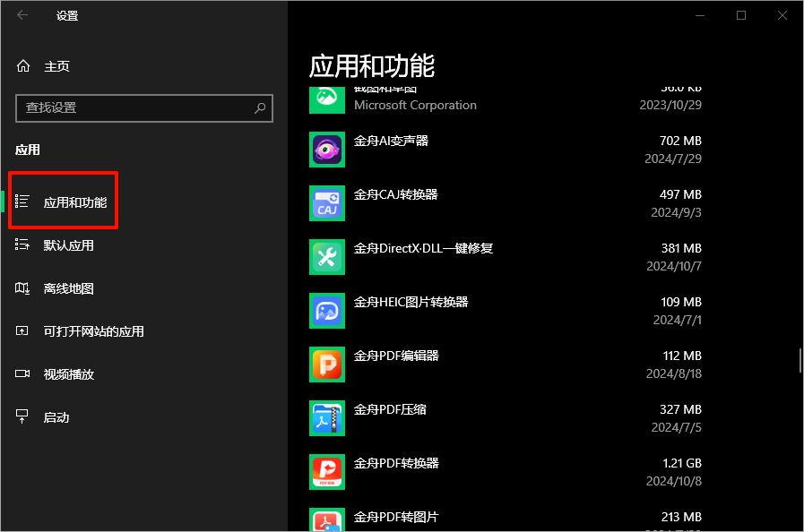Click the 2024/9/3 install date
This screenshot has height=532, width=804.
(676, 212)
